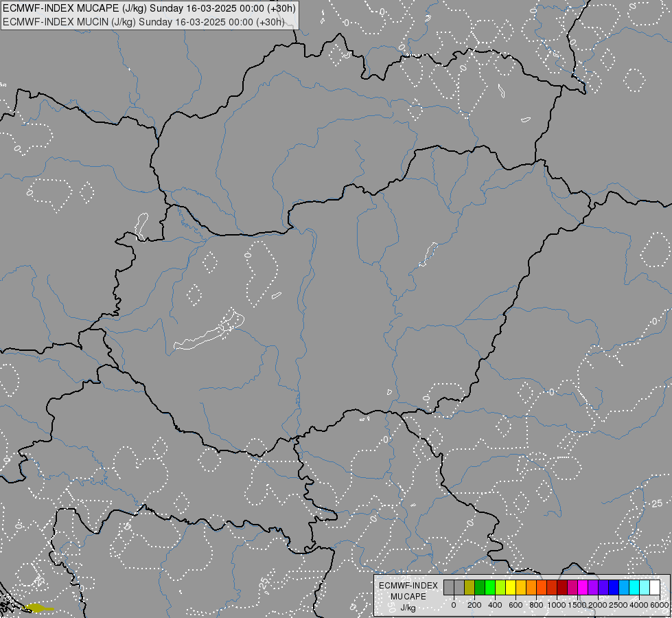Select the amber legend swatch

pyautogui.click(x=521, y=587)
